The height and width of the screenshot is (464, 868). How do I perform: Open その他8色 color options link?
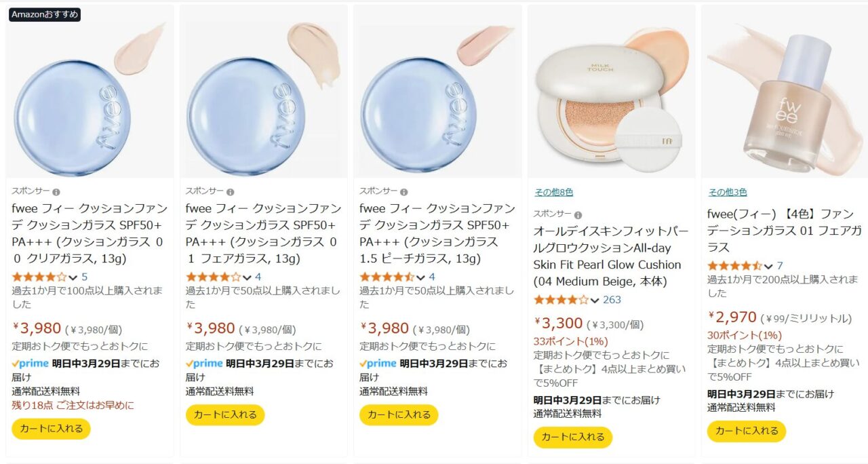(x=553, y=193)
